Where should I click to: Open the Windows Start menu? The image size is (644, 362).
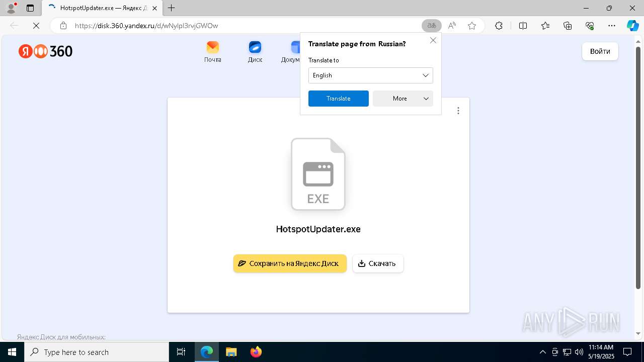[12, 352]
